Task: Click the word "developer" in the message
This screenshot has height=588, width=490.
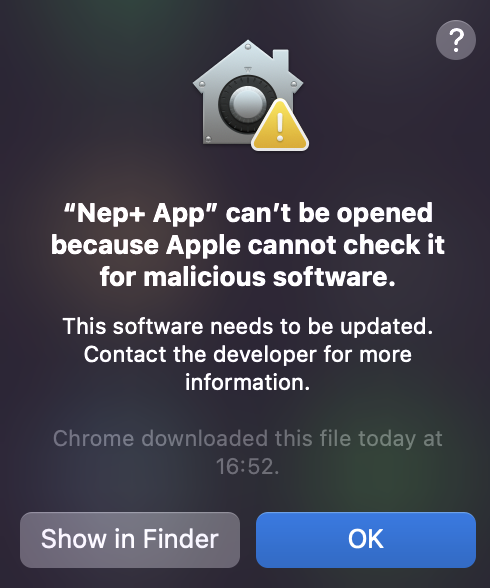Action: tap(265, 356)
